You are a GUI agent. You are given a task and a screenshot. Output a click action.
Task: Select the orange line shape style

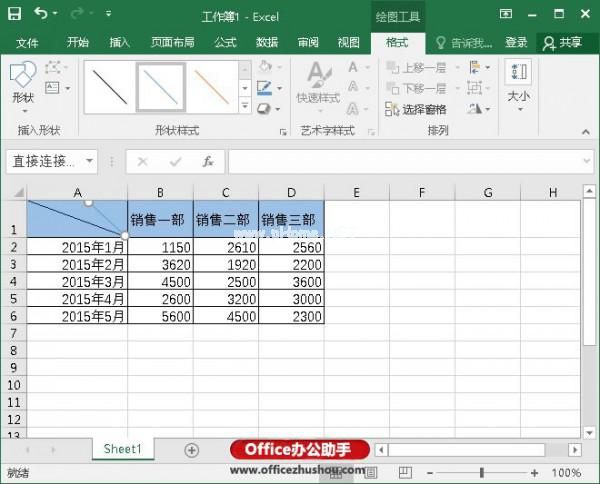[211, 87]
